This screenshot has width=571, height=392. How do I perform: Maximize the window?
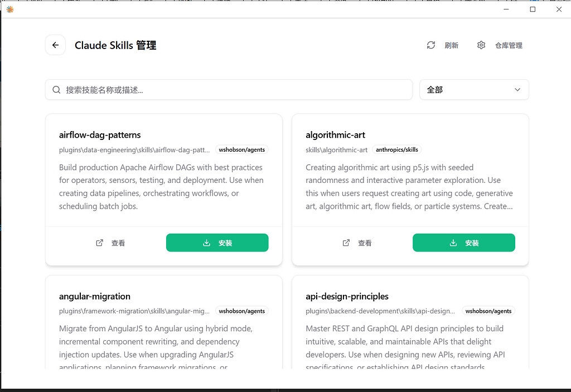(533, 9)
